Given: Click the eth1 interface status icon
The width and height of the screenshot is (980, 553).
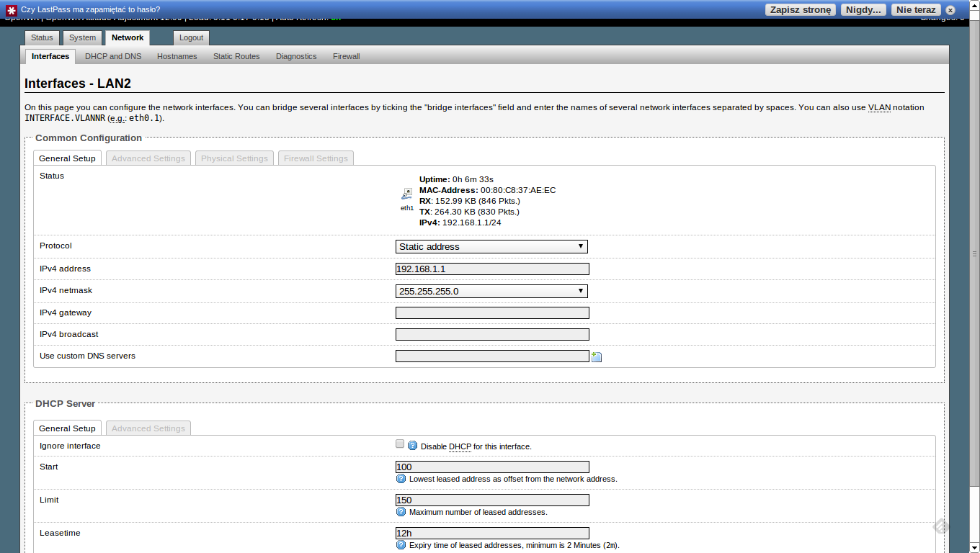Looking at the screenshot, I should [407, 193].
